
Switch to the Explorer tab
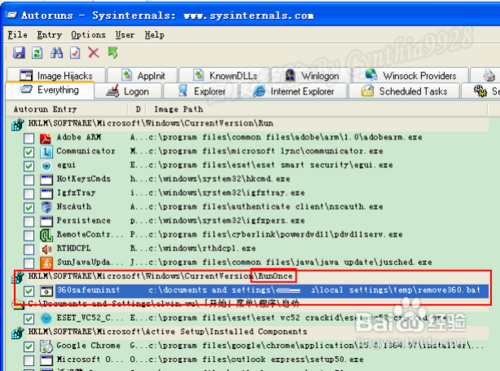[x=202, y=91]
